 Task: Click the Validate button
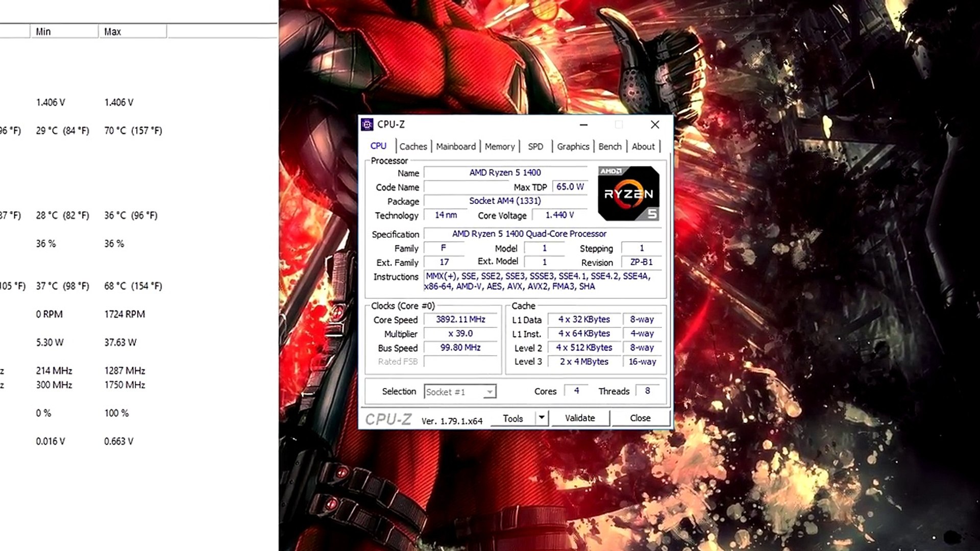[x=580, y=418]
